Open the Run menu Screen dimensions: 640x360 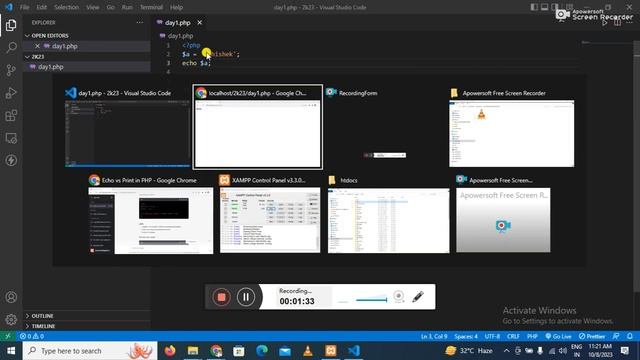click(127, 7)
